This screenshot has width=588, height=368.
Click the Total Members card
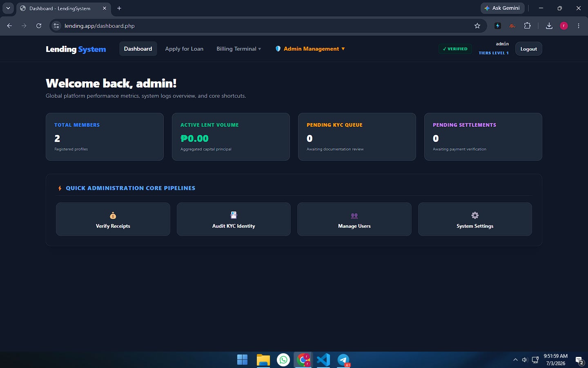pyautogui.click(x=105, y=137)
